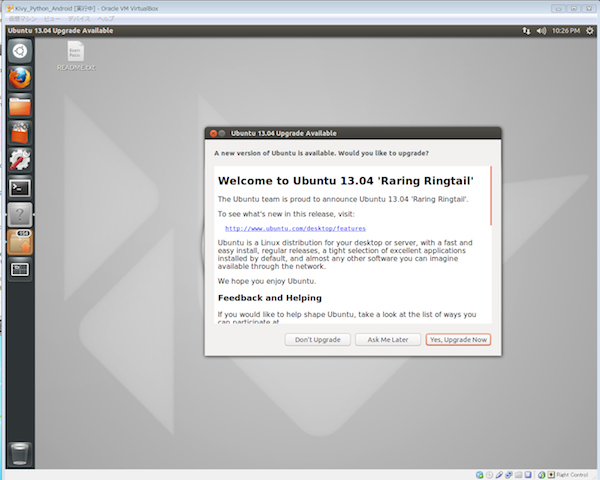Open the session gear menu indicator
This screenshot has width=600, height=480.
590,31
